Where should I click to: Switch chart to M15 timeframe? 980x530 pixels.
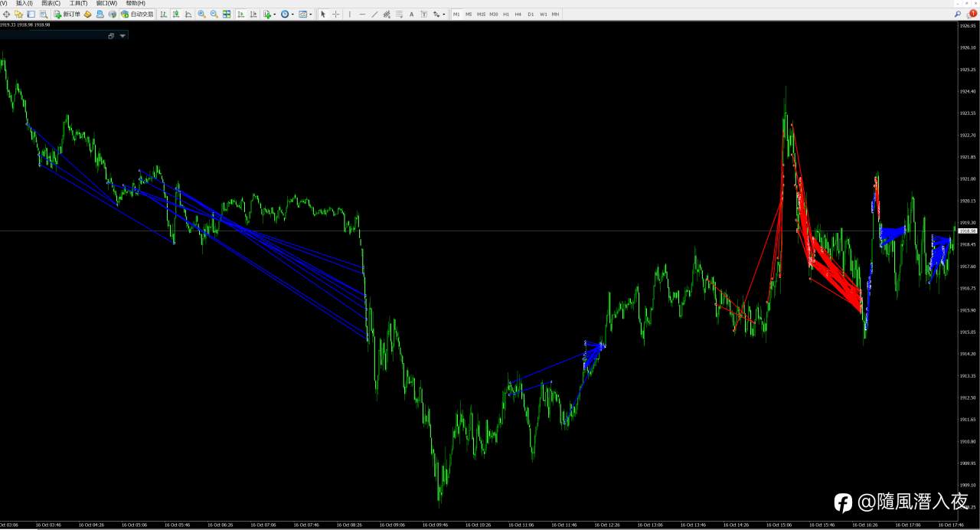click(x=481, y=14)
